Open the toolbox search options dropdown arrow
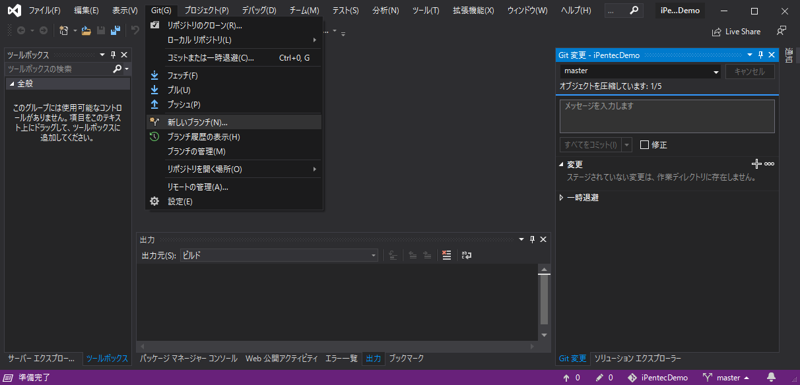This screenshot has width=800, height=385. tap(126, 68)
